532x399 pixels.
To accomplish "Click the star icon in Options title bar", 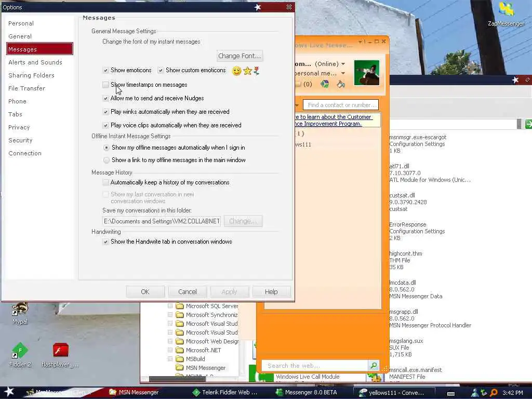I will (258, 7).
